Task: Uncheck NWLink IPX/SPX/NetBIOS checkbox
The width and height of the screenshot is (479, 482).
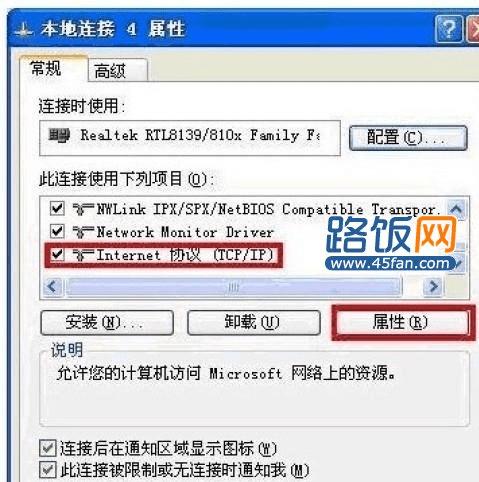Action: tap(57, 209)
